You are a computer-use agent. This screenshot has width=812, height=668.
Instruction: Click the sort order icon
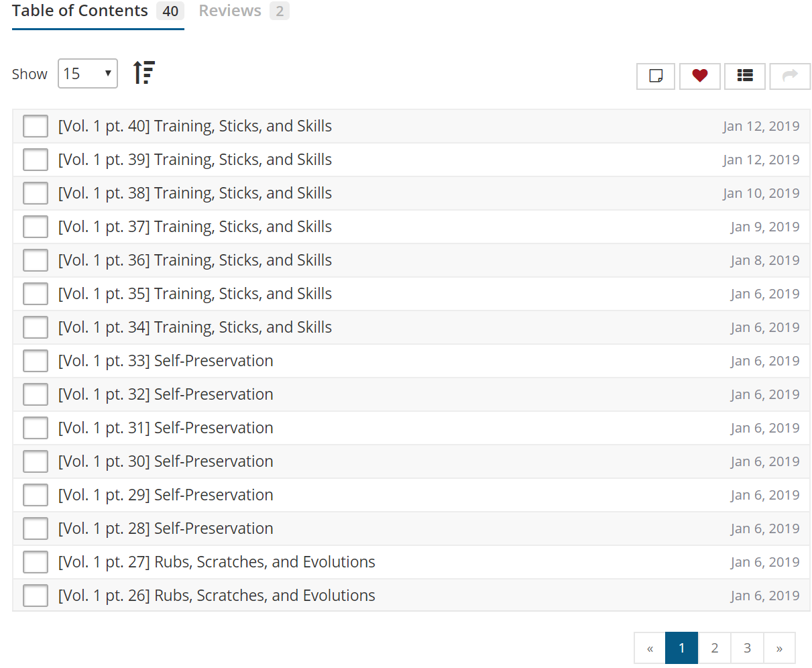click(143, 72)
